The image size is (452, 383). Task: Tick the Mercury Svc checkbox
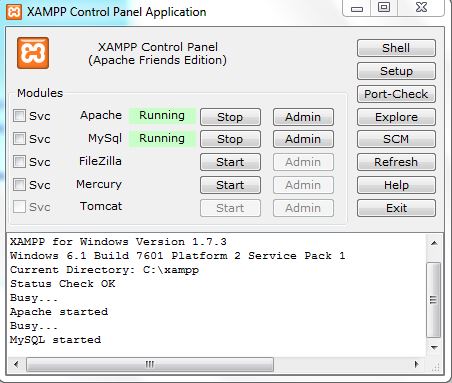point(19,184)
